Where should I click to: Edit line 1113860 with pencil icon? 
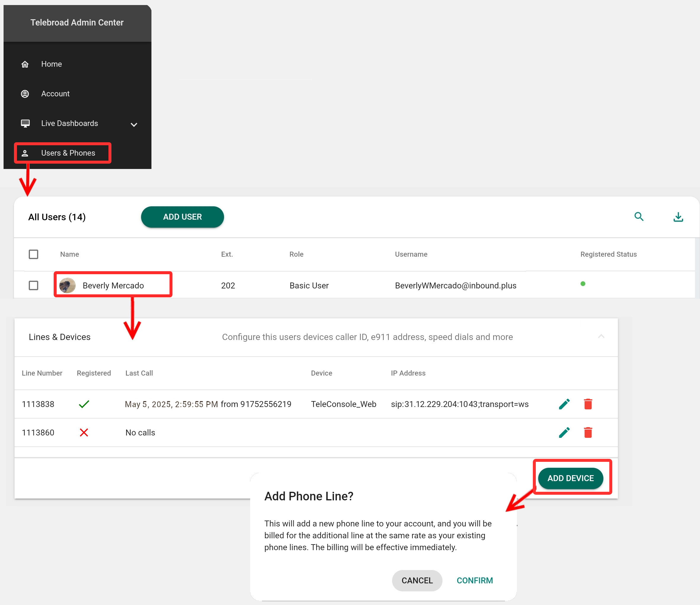coord(564,432)
